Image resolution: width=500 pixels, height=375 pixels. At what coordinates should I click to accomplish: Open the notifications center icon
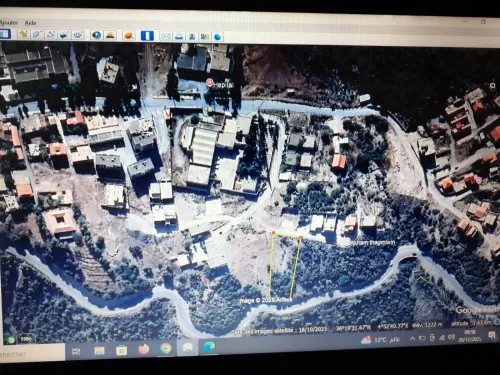click(x=491, y=335)
